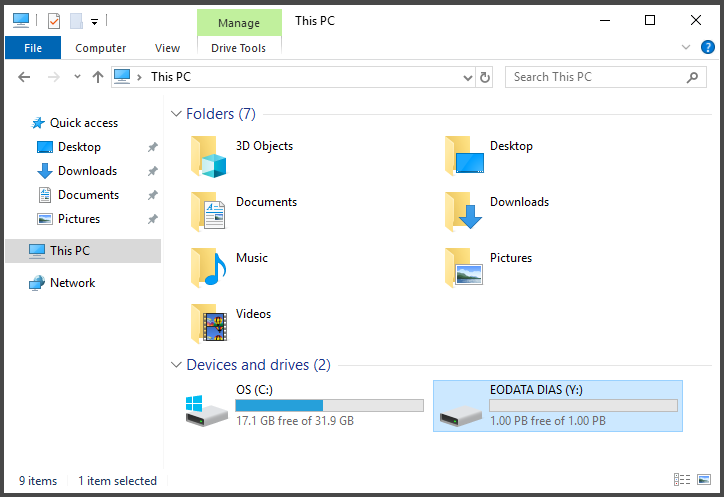The height and width of the screenshot is (497, 724).
Task: Switch to the Computer ribbon tab
Action: point(100,48)
